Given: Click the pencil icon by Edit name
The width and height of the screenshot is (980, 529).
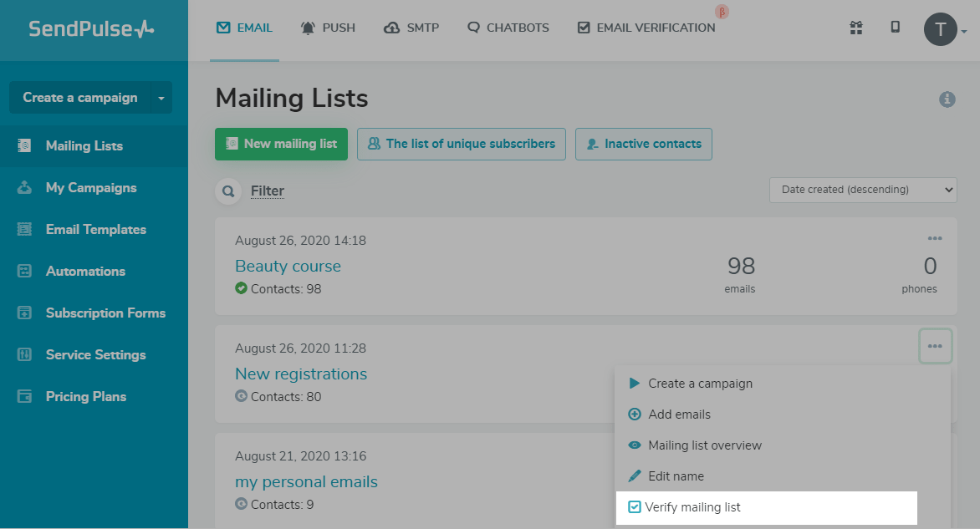Looking at the screenshot, I should tap(635, 476).
